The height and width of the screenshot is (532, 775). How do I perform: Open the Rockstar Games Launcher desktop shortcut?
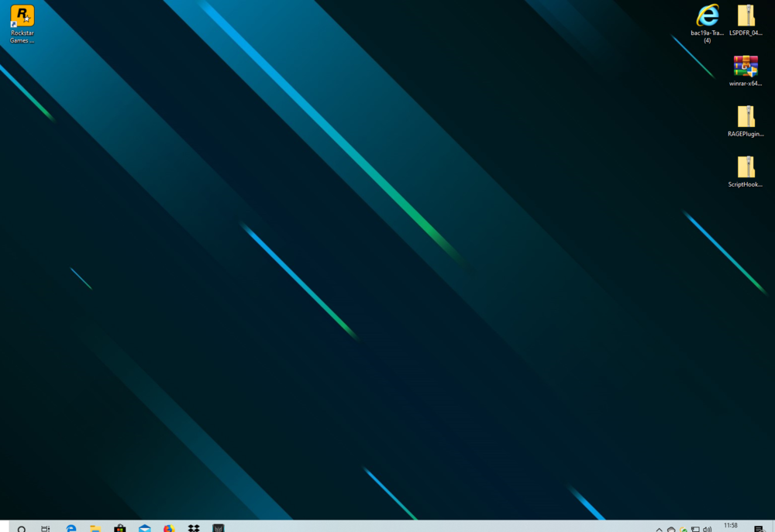pyautogui.click(x=22, y=24)
